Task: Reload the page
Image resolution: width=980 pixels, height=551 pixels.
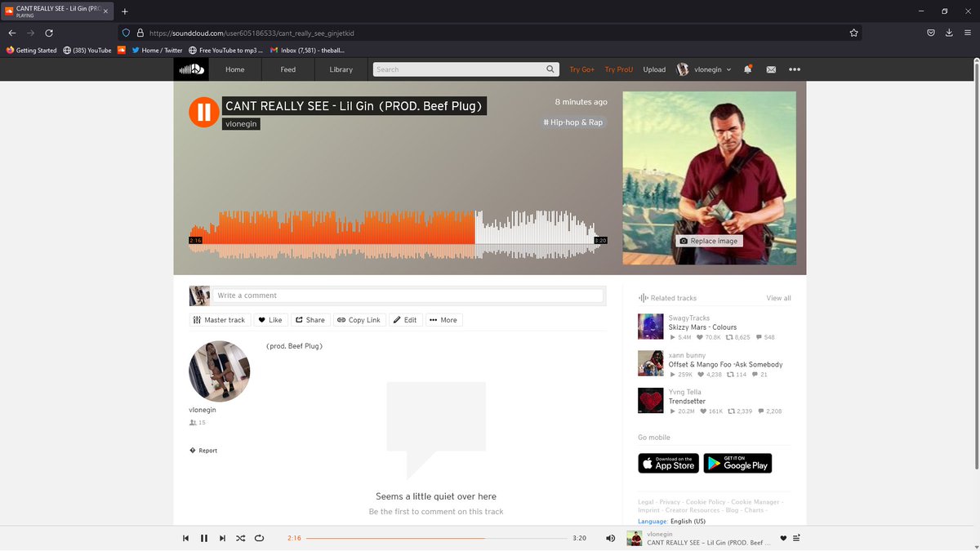Action: 49,33
